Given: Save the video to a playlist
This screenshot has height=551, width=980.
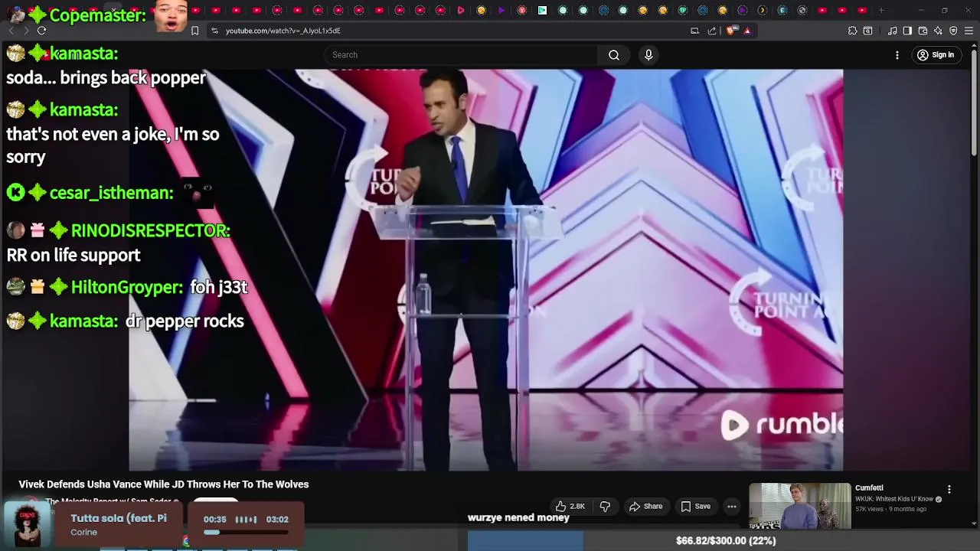Looking at the screenshot, I should pos(695,506).
